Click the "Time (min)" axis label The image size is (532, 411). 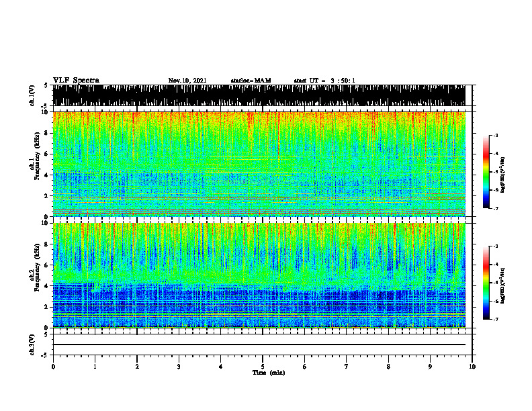(269, 373)
